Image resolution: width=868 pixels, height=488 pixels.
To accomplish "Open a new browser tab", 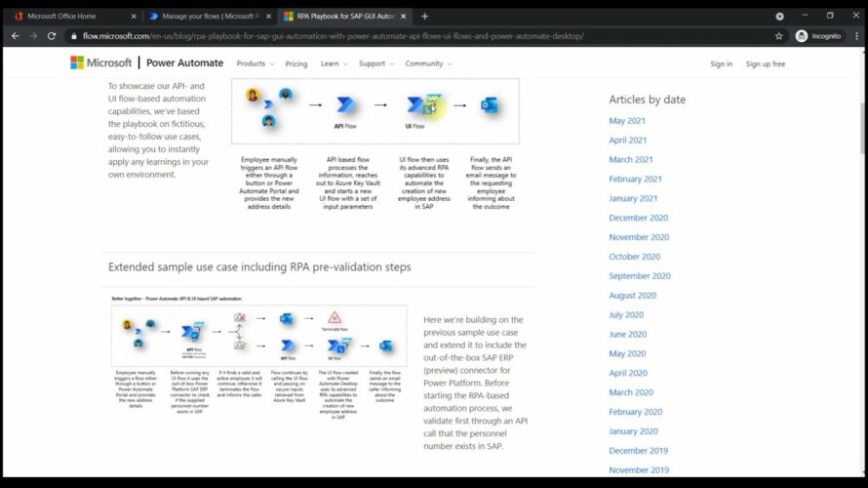I will (x=424, y=16).
